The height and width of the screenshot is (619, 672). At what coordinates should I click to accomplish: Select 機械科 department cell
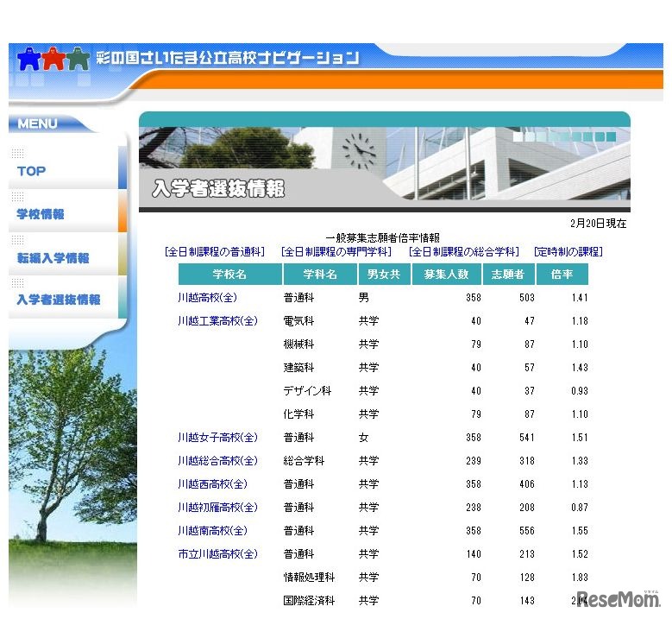pyautogui.click(x=298, y=344)
